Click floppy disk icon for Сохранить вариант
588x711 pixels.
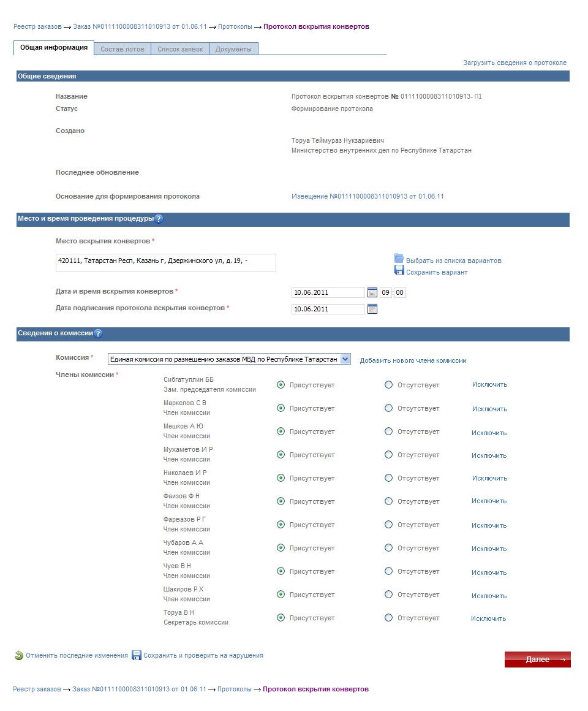point(399,270)
